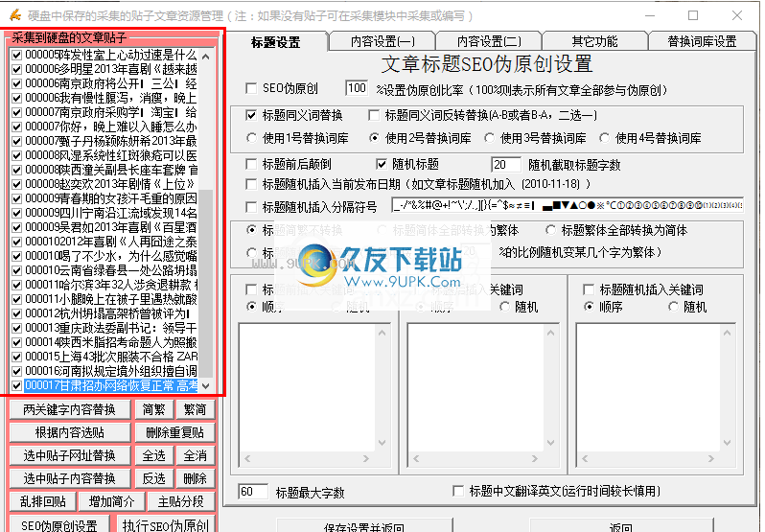
Task: Select 使用4号替换词库 radio button
Action: coord(605,138)
